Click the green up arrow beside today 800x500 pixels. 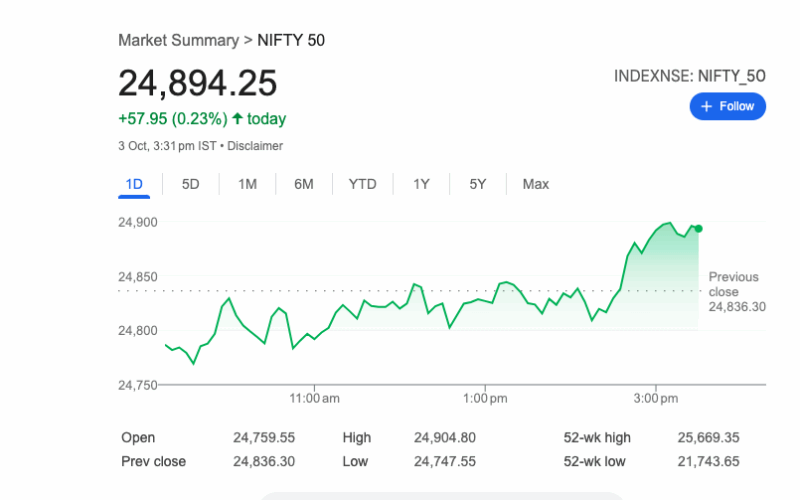coord(237,119)
